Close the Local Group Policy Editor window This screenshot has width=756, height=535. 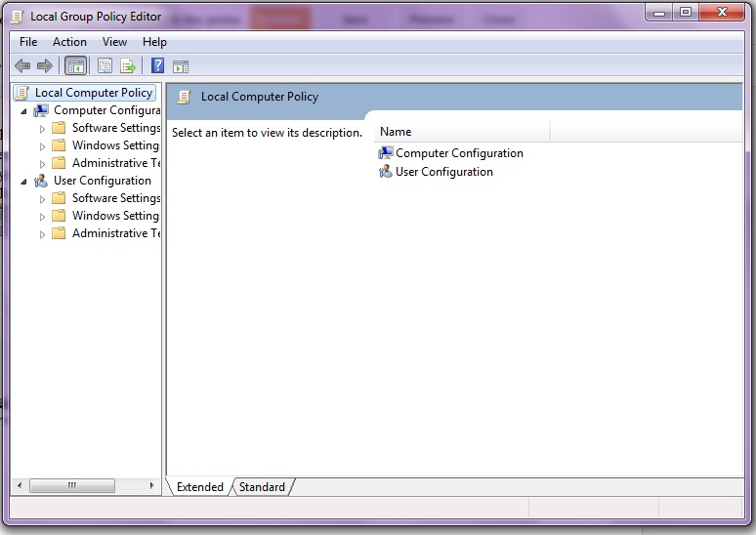(x=722, y=13)
